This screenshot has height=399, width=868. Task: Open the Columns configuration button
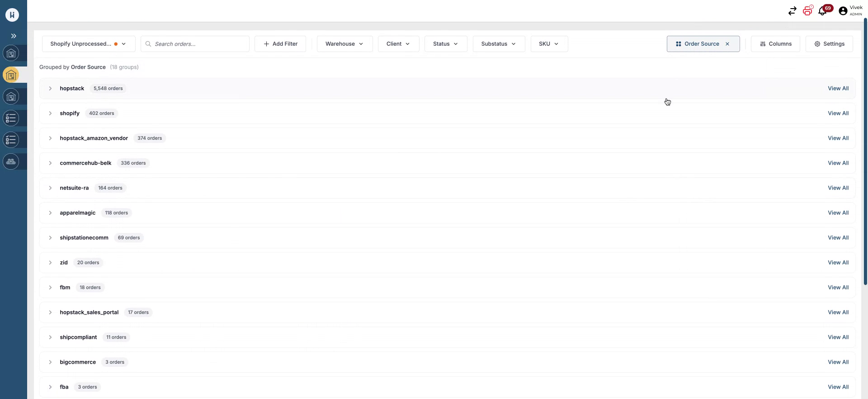point(775,44)
